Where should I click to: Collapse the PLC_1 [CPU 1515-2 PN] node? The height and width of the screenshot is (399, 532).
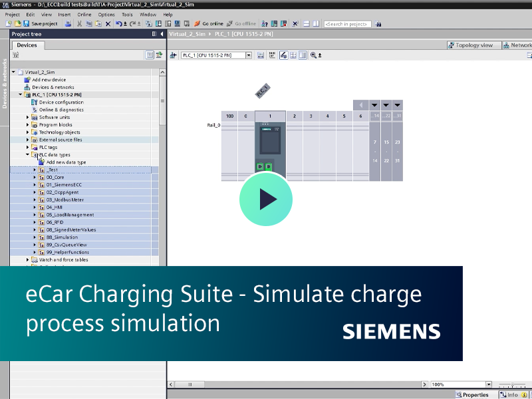[21, 94]
